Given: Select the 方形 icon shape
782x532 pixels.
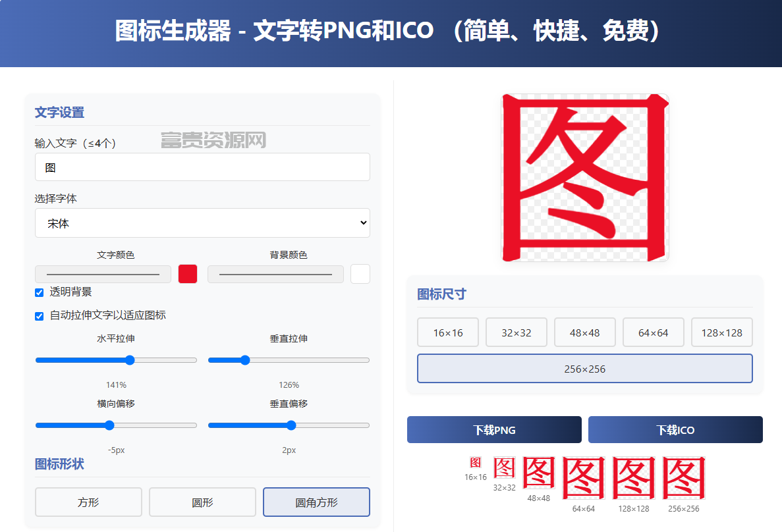Looking at the screenshot, I should tap(88, 502).
